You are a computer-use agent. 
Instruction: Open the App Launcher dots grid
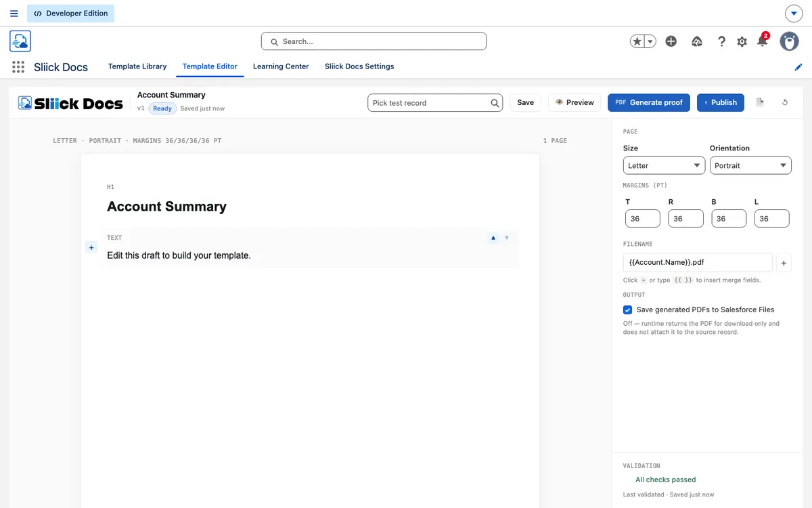coord(18,66)
